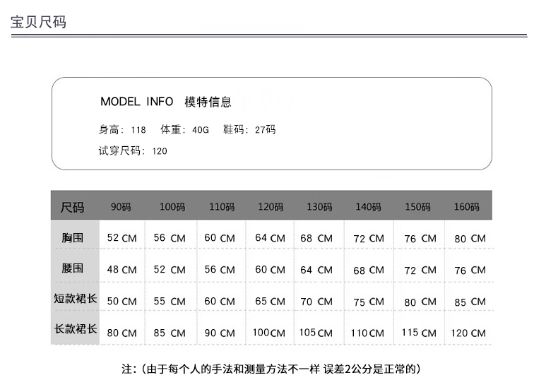Click the 长款裙长 value for 100码

(170, 333)
